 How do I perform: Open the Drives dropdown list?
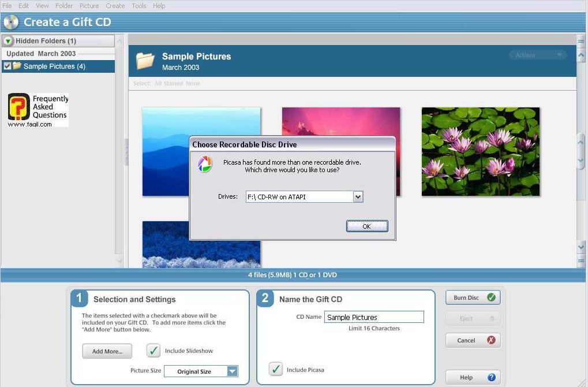358,197
